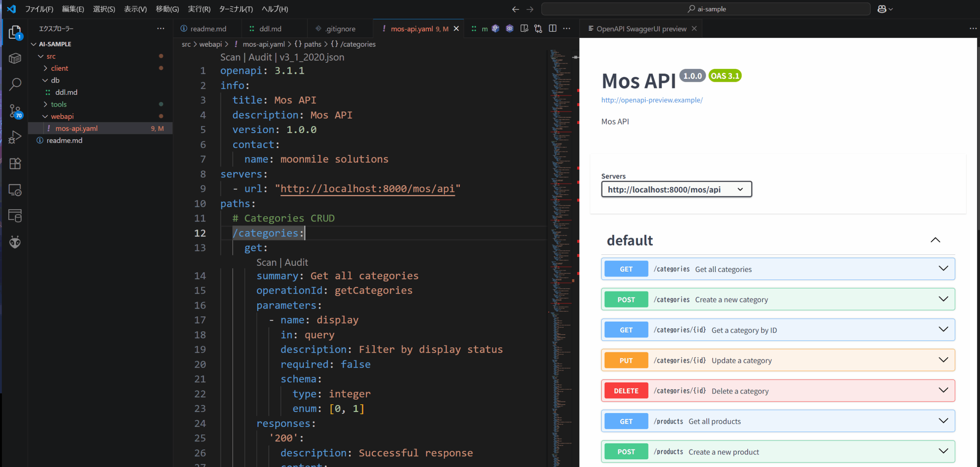This screenshot has width=980, height=467.
Task: Click the split editor right icon
Action: (552, 29)
